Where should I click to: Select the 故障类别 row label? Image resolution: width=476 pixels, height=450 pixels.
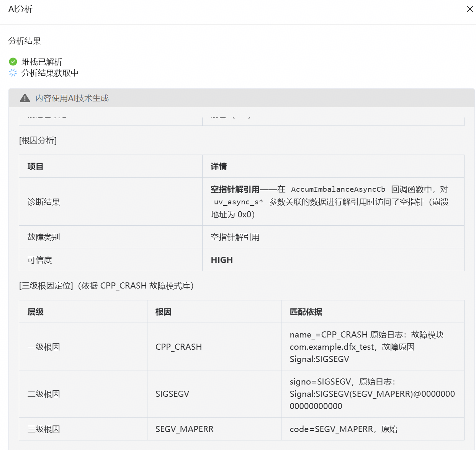pyautogui.click(x=44, y=237)
